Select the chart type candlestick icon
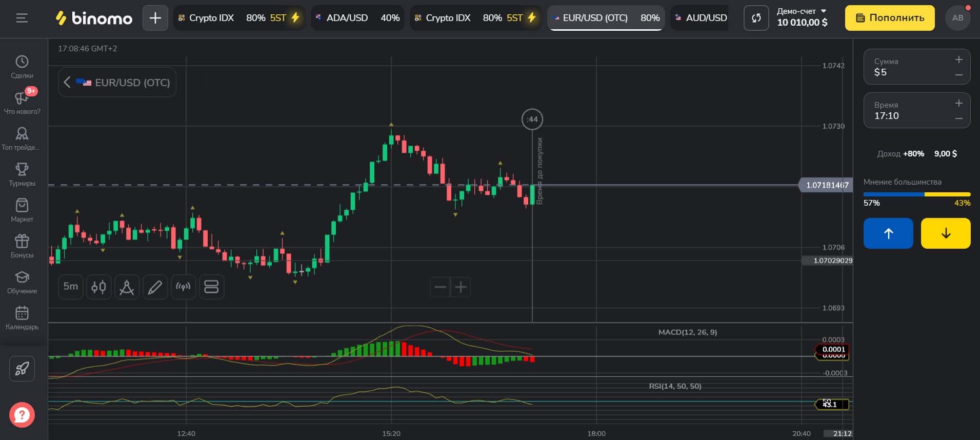This screenshot has height=440, width=980. coord(98,287)
